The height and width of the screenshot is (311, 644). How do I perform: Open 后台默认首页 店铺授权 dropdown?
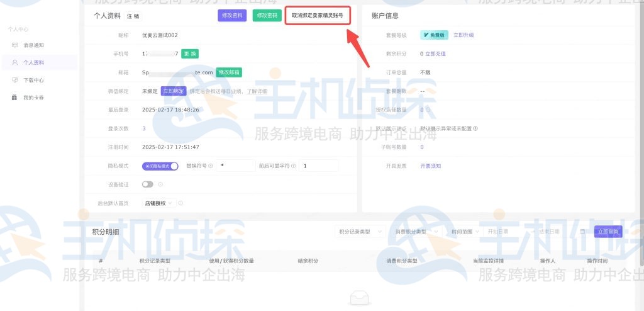(159, 203)
